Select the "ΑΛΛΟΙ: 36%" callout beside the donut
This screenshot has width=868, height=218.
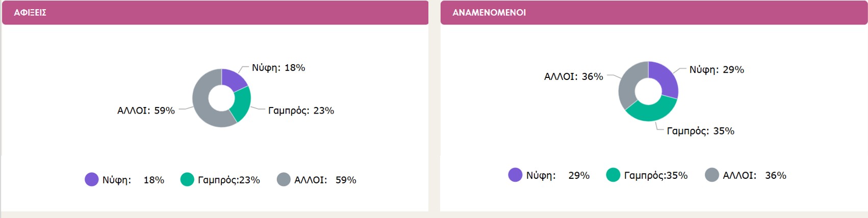(574, 76)
